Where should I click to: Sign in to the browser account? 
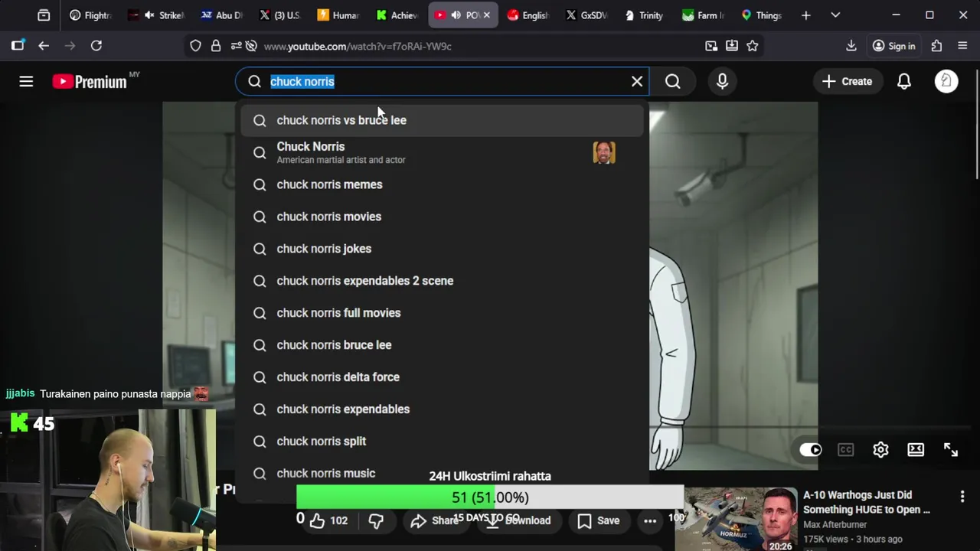894,46
